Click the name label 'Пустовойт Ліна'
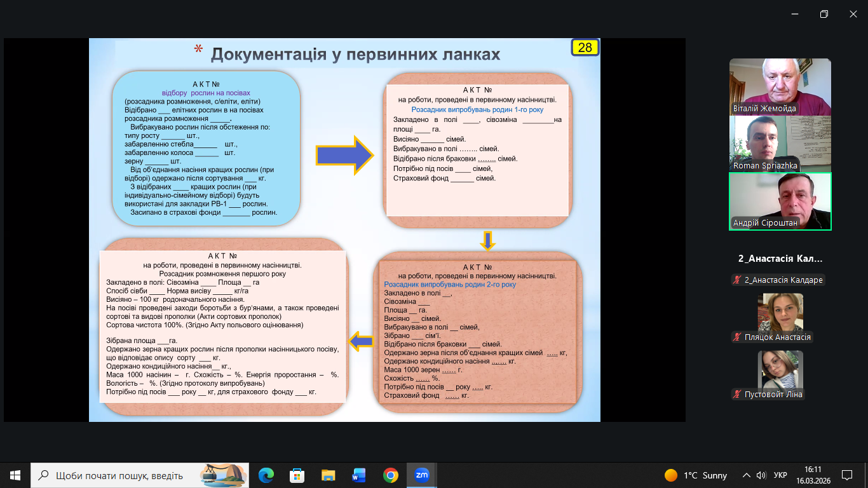The height and width of the screenshot is (488, 868). pyautogui.click(x=773, y=395)
